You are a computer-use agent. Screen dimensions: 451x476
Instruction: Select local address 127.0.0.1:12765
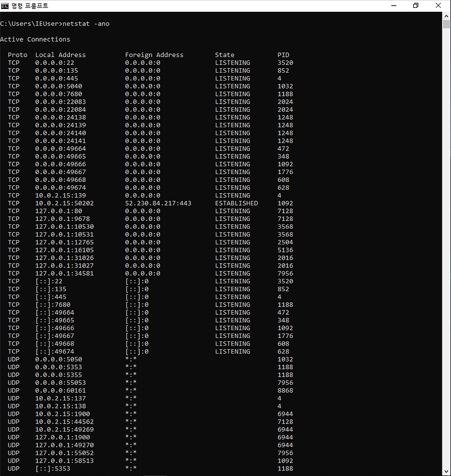[64, 242]
